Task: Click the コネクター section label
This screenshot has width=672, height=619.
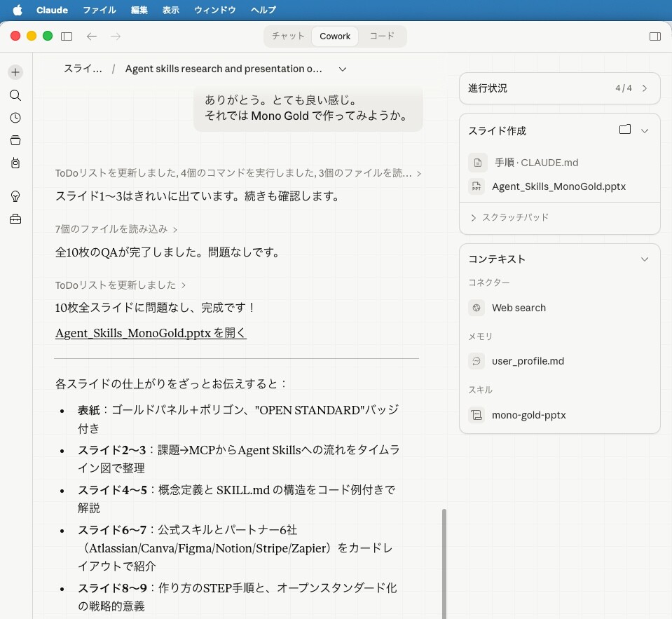Action: pyautogui.click(x=489, y=283)
